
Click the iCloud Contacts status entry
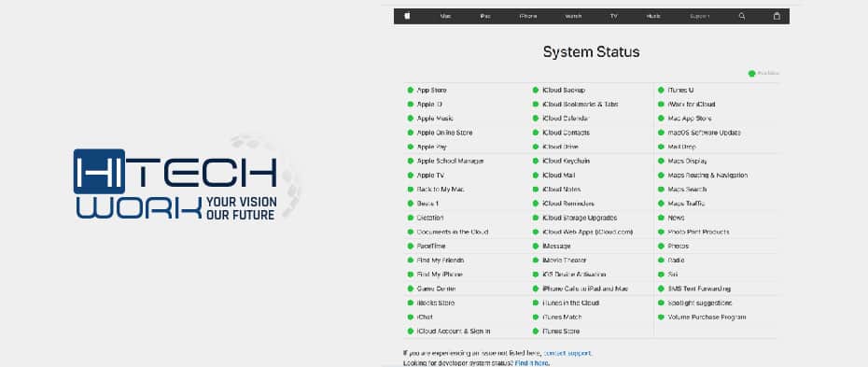pos(561,133)
